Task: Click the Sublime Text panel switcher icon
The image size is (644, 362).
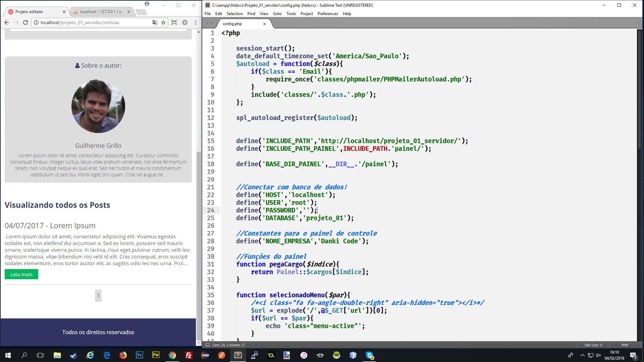Action: click(208, 345)
